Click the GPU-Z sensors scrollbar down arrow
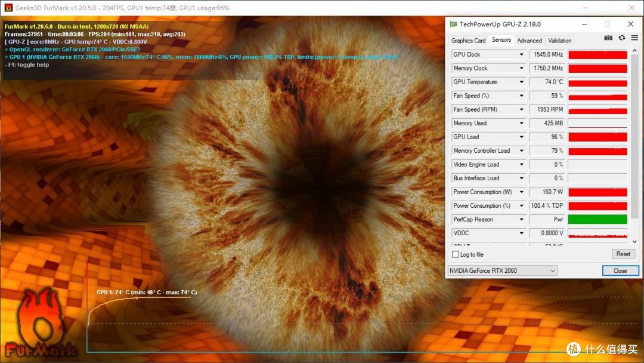Viewport: 644px width, 363px height. click(634, 242)
